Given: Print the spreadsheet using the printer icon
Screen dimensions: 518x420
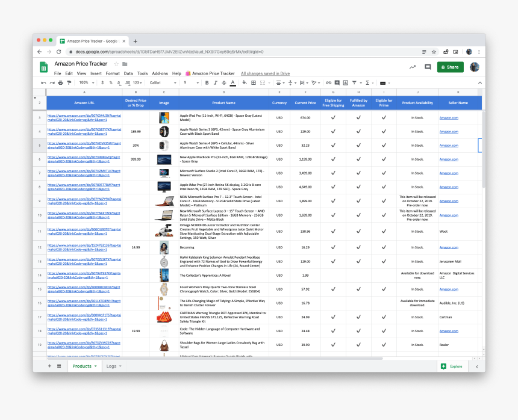Looking at the screenshot, I should (x=60, y=83).
